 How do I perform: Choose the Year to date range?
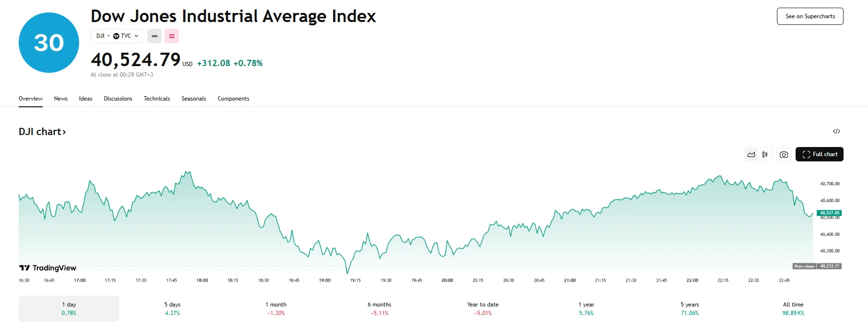coord(483,308)
